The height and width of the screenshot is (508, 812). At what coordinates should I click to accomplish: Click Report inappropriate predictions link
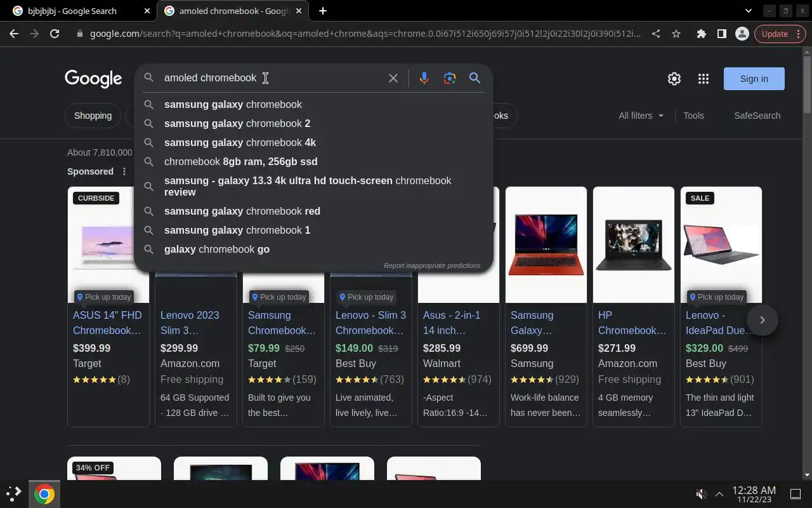[432, 265]
